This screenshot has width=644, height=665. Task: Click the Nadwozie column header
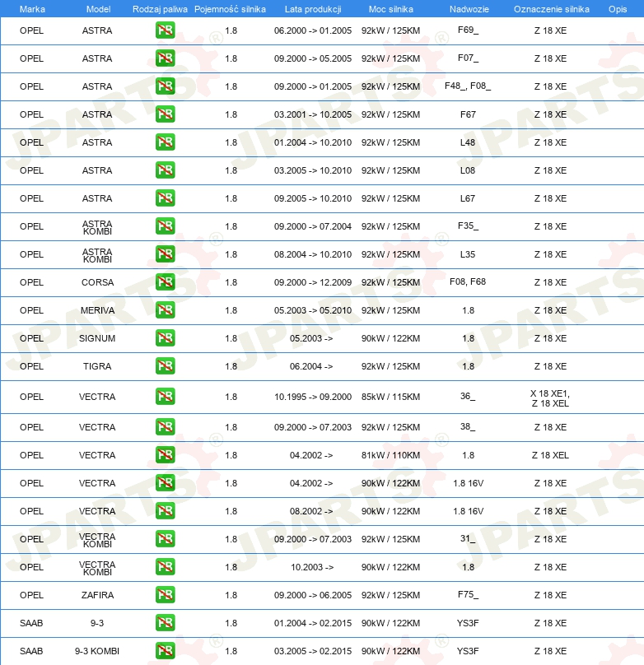click(x=469, y=9)
